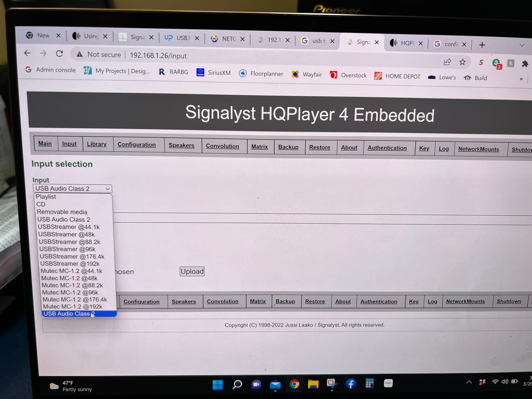Viewport: 532px width, 399px height.
Task: Open the Wayfair bookmark
Action: [307, 75]
